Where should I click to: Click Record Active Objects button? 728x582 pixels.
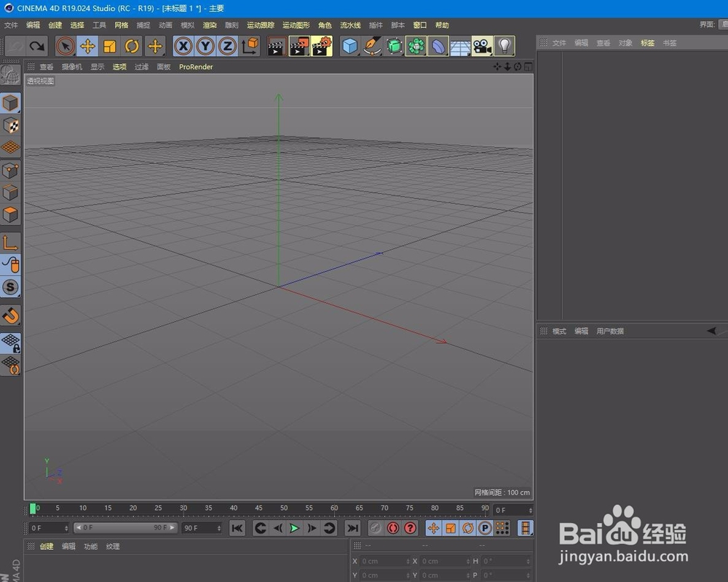[x=376, y=528]
